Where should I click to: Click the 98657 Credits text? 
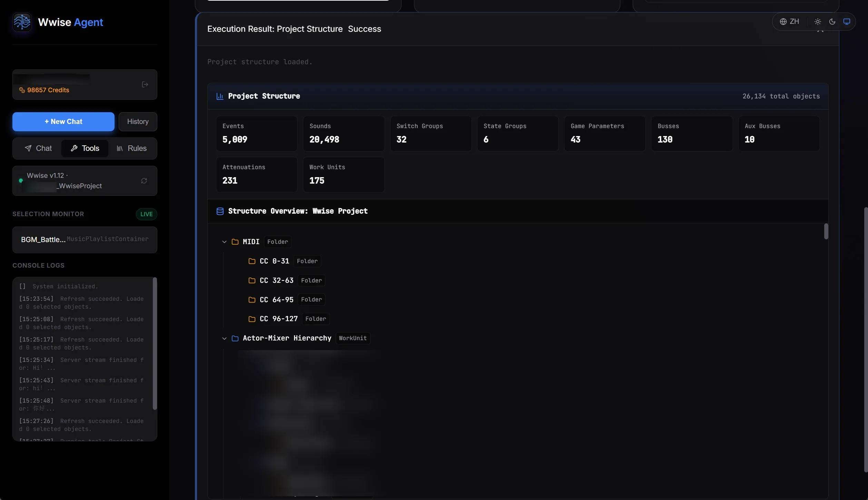(48, 90)
